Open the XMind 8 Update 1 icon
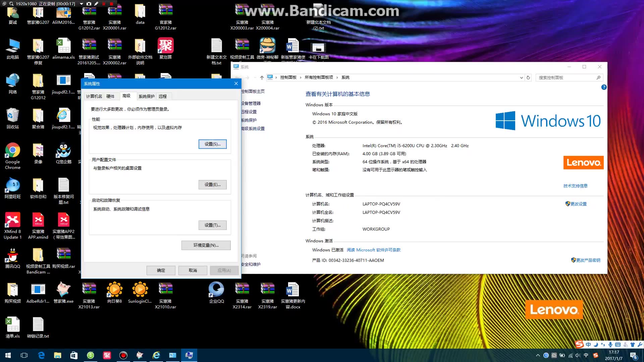Image resolution: width=644 pixels, height=362 pixels. pyautogui.click(x=12, y=226)
